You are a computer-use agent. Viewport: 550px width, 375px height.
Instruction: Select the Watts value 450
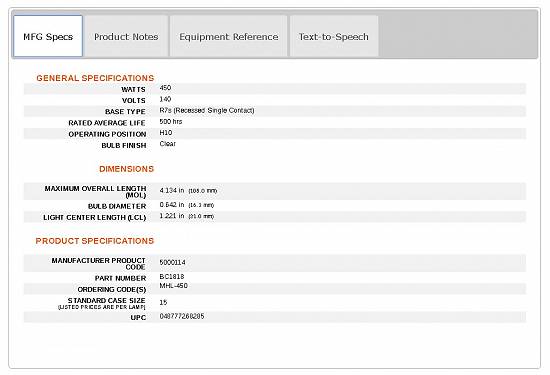click(165, 88)
